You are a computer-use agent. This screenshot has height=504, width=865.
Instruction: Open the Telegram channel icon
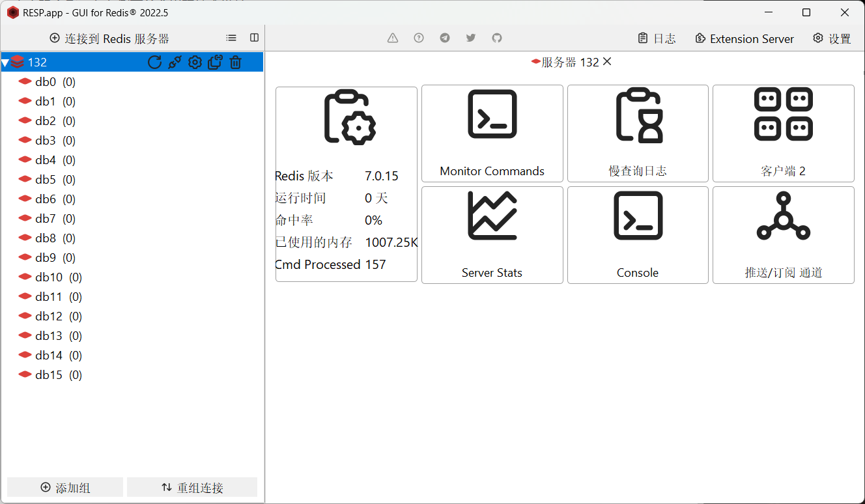[445, 38]
